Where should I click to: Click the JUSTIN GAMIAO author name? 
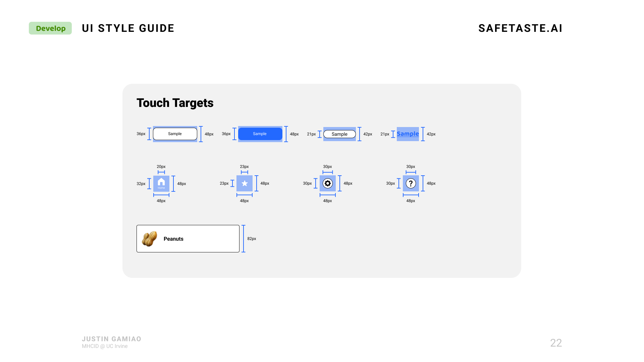[111, 339]
